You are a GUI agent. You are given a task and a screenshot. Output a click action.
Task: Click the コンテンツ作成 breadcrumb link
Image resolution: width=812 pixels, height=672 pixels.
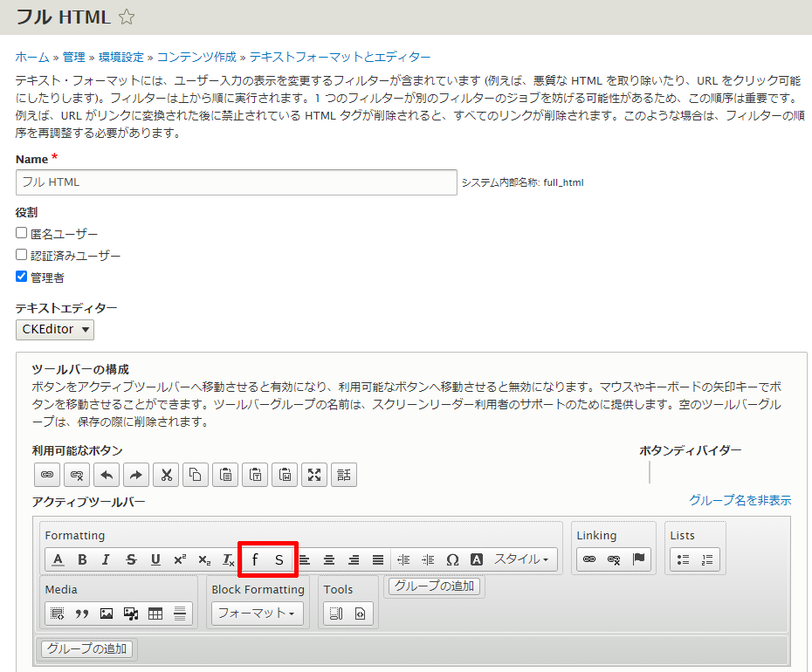click(196, 57)
